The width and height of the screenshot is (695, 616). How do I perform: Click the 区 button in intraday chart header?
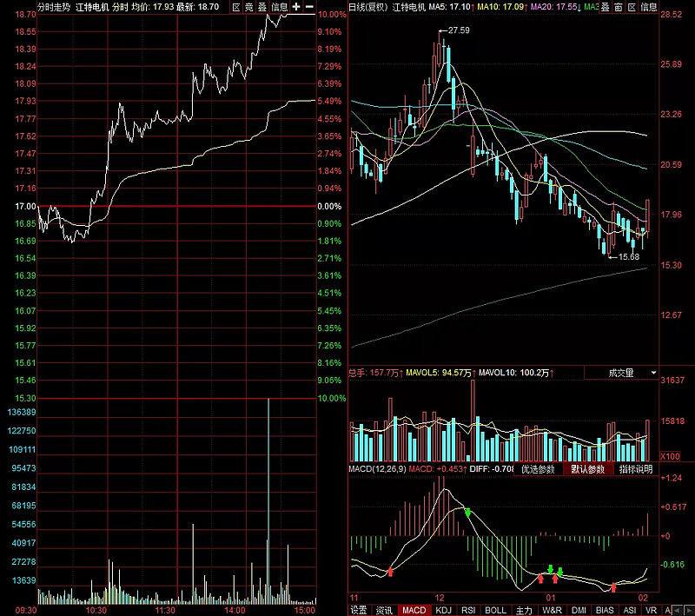pyautogui.click(x=236, y=7)
